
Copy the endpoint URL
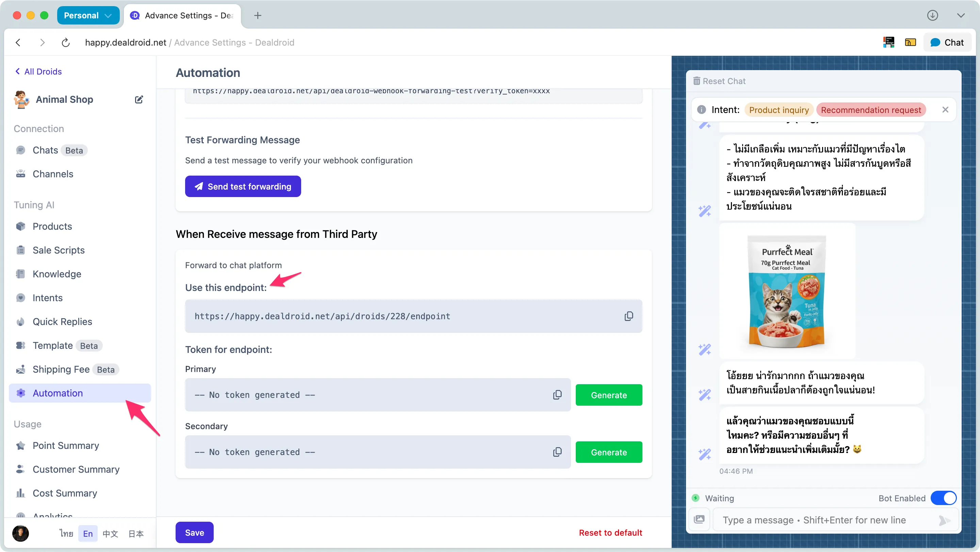click(628, 316)
